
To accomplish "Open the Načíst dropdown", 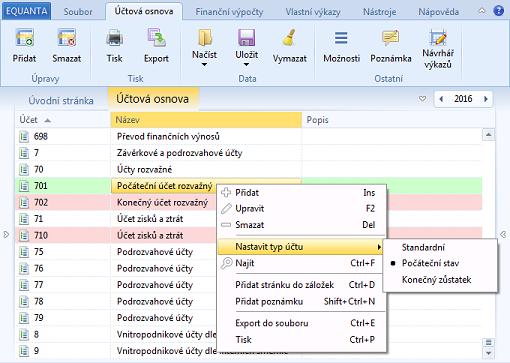I will tap(204, 65).
